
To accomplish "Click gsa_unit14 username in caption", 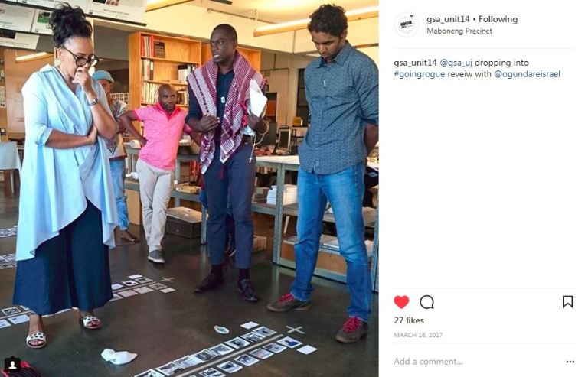I will (415, 63).
